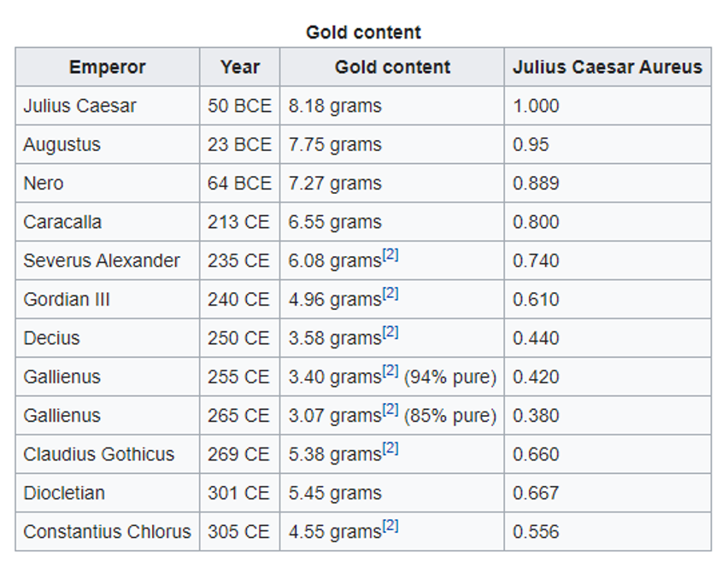
Task: Open the citation [2] next to 4.96 grams
Action: 390,295
